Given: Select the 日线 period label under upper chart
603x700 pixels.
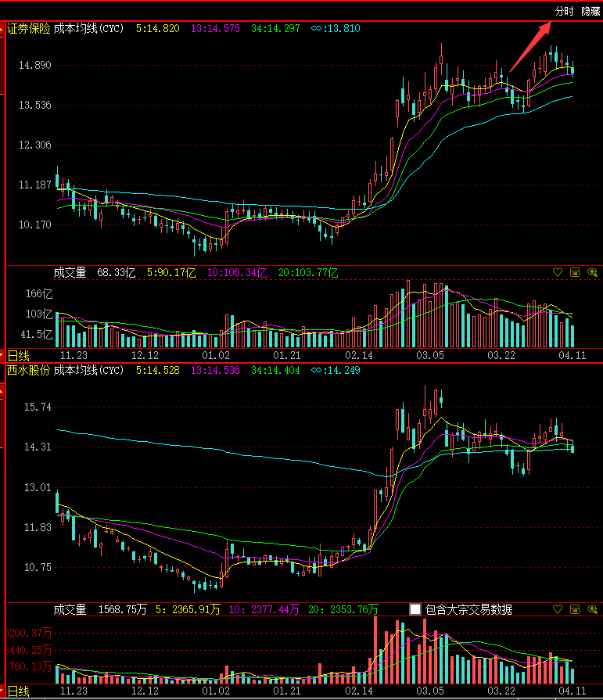Looking at the screenshot, I should [18, 355].
